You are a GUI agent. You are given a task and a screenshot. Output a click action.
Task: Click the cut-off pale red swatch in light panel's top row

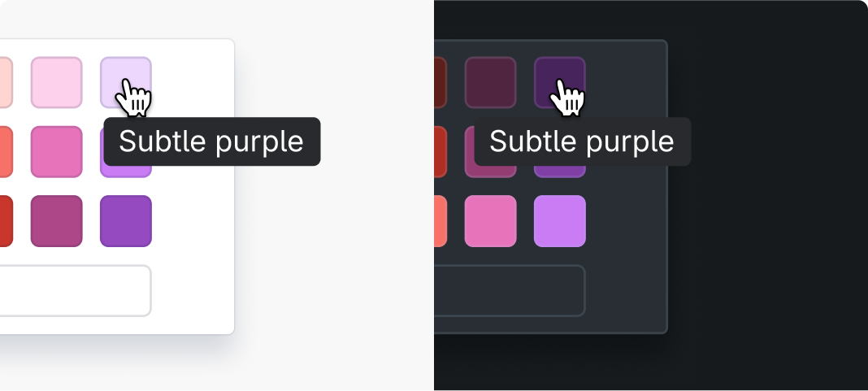tap(6, 82)
